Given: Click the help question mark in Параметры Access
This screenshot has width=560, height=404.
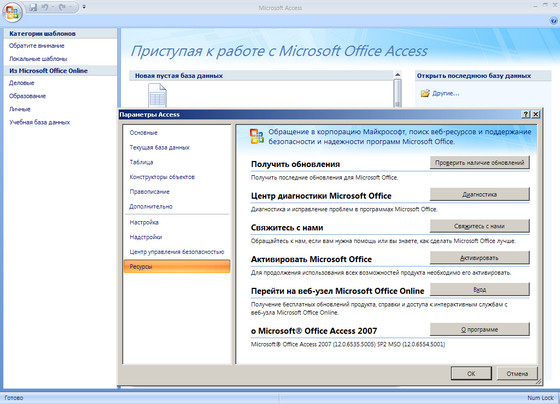Looking at the screenshot, I should [526, 114].
